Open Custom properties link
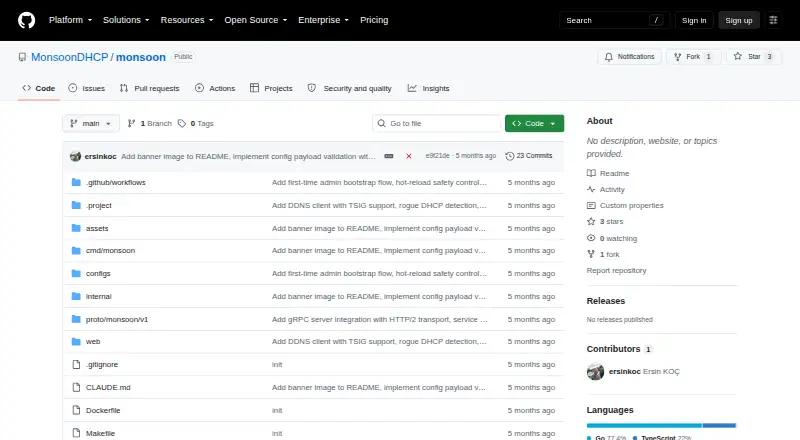The image size is (800, 440). pyautogui.click(x=626, y=205)
